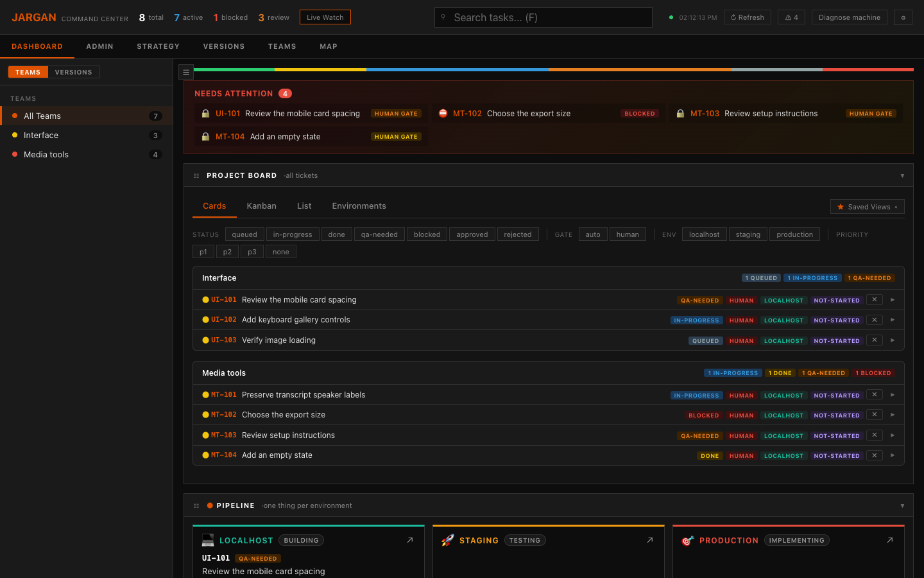Expand the MT-102 ticket row arrow
924x578 pixels.
tap(893, 415)
